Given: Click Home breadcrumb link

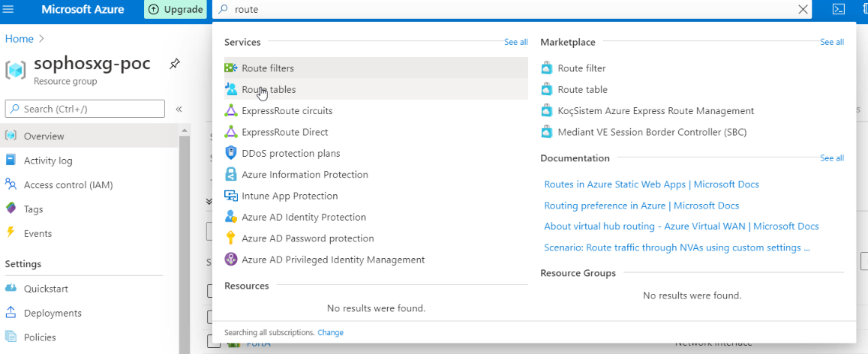Looking at the screenshot, I should coord(19,38).
